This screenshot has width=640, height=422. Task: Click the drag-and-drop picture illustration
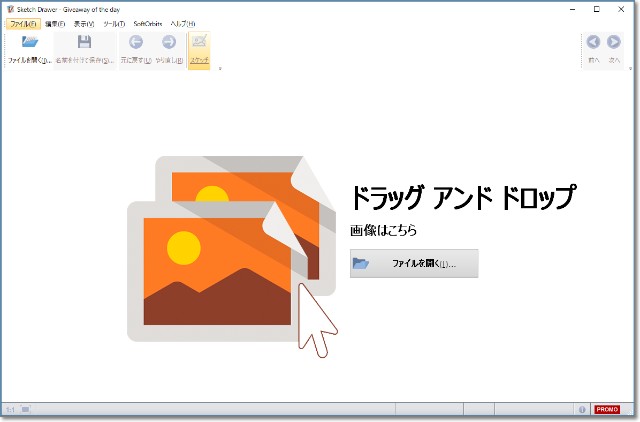(x=230, y=250)
